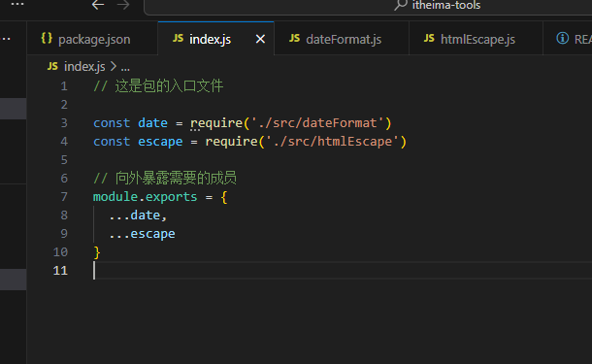Click index.js in the breadcrumb
This screenshot has width=592, height=364.
click(x=84, y=66)
